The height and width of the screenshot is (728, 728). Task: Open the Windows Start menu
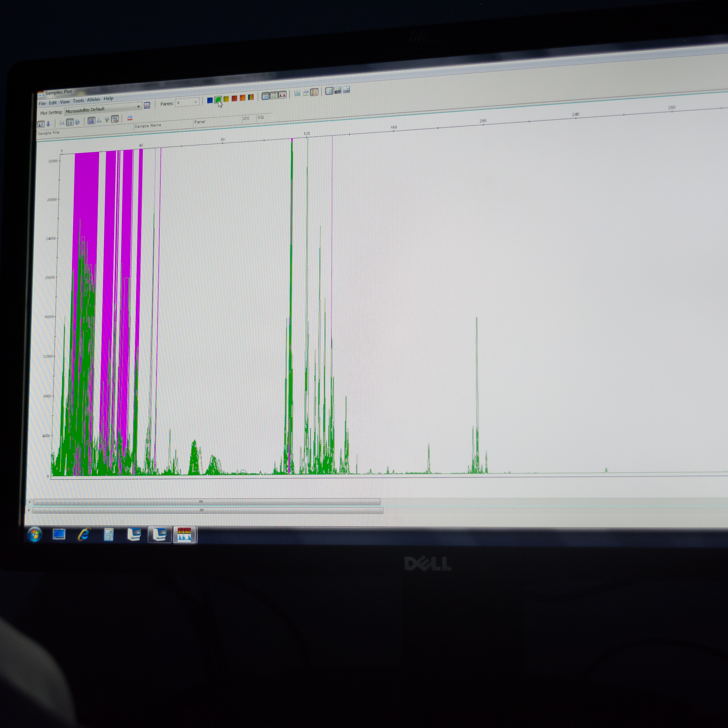tap(35, 534)
